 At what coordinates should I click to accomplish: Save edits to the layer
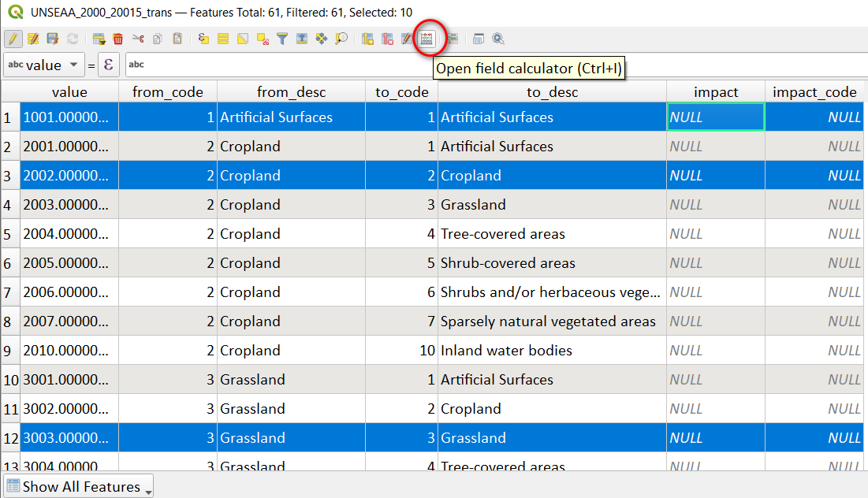pyautogui.click(x=53, y=39)
